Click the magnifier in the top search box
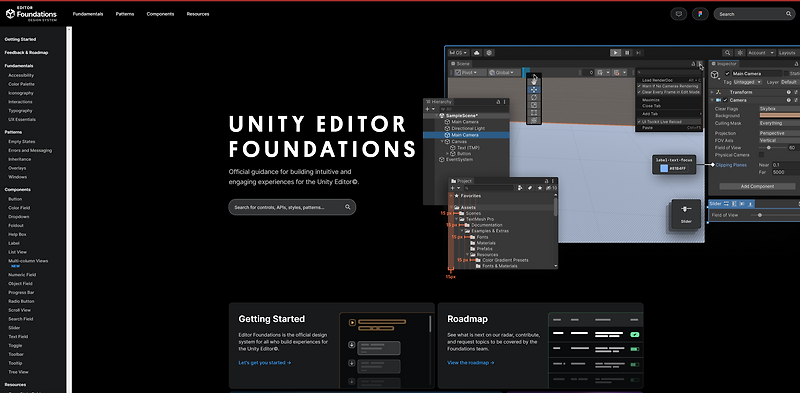This screenshot has height=393, width=800. [788, 14]
